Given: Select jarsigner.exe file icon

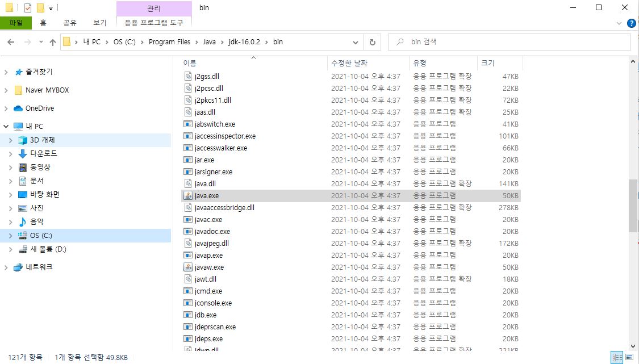Looking at the screenshot, I should (188, 172).
